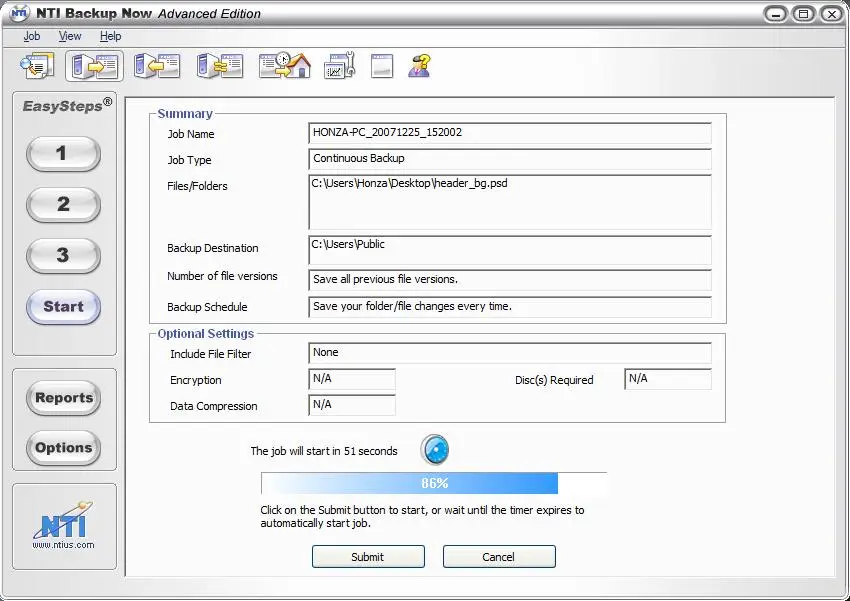Click the 'Summary' group heading
This screenshot has height=601, width=850.
(x=185, y=114)
